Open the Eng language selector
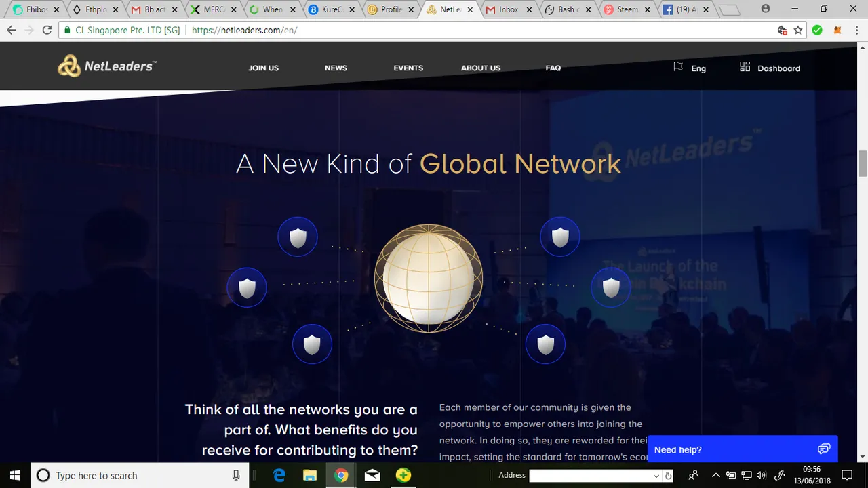The width and height of the screenshot is (868, 488). tap(698, 68)
